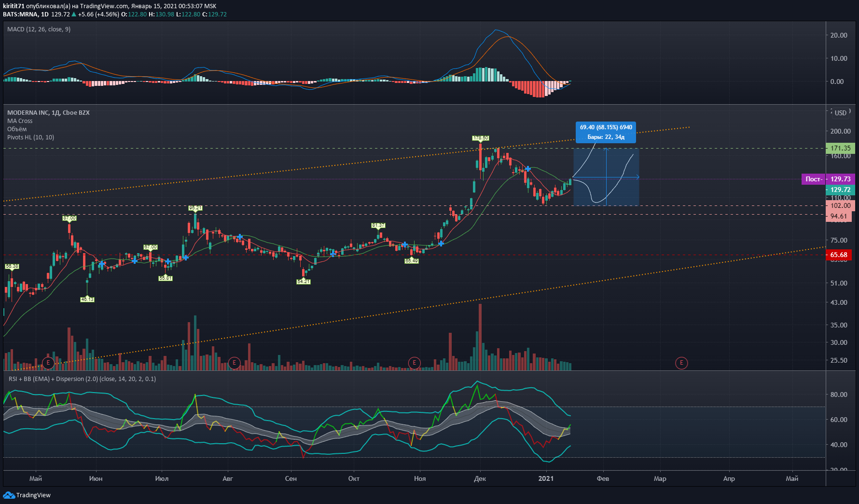Click the blue 69.40 (68.15%) measurement tooltip
Image resolution: width=859 pixels, height=504 pixels.
click(x=606, y=132)
